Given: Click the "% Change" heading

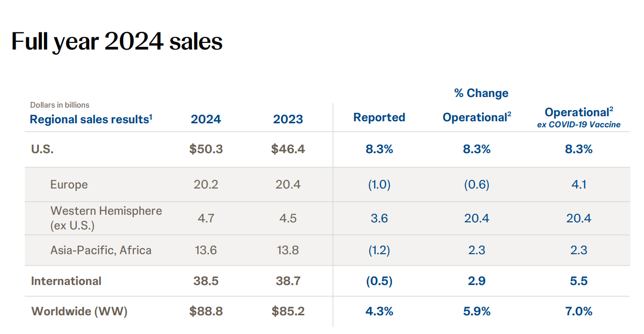Looking at the screenshot, I should pos(481,93).
